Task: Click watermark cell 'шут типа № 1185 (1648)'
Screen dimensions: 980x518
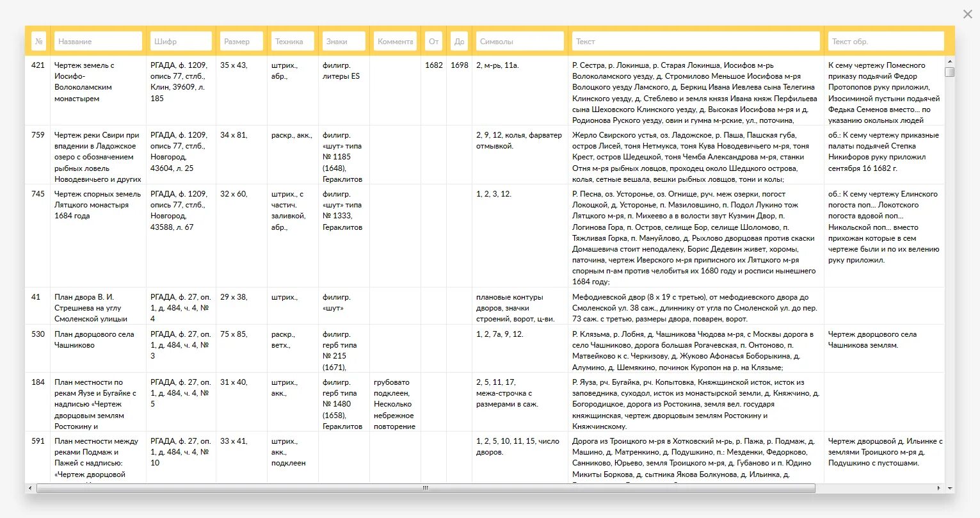Action: click(342, 157)
